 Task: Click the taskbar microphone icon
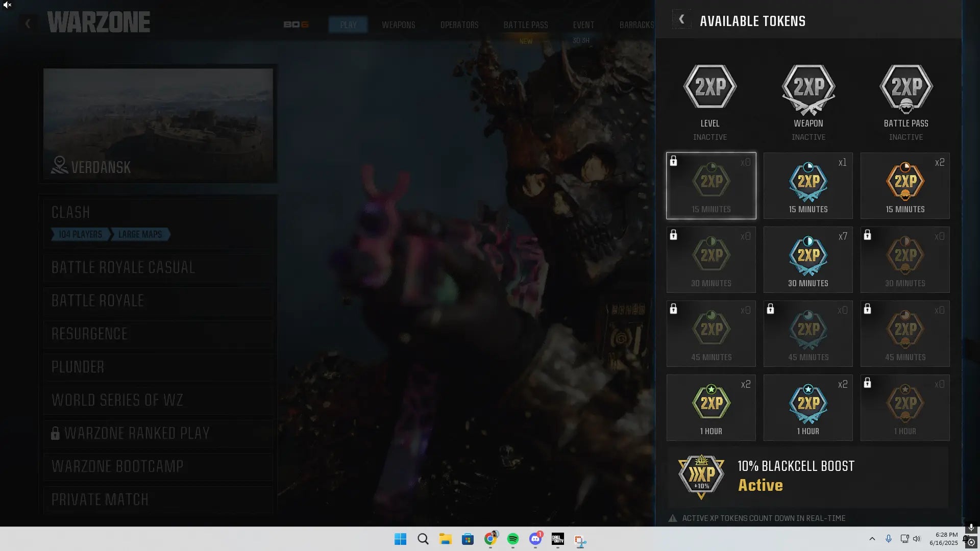(889, 539)
